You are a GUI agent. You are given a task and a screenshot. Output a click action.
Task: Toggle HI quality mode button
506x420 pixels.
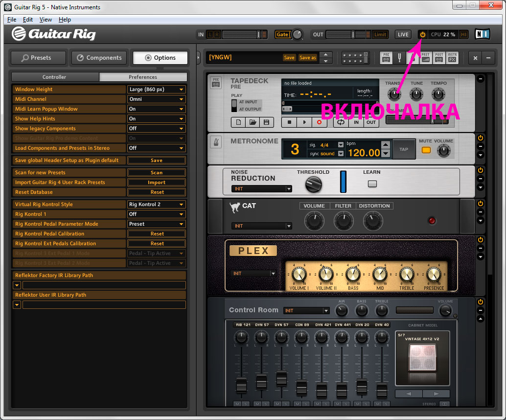pos(464,35)
